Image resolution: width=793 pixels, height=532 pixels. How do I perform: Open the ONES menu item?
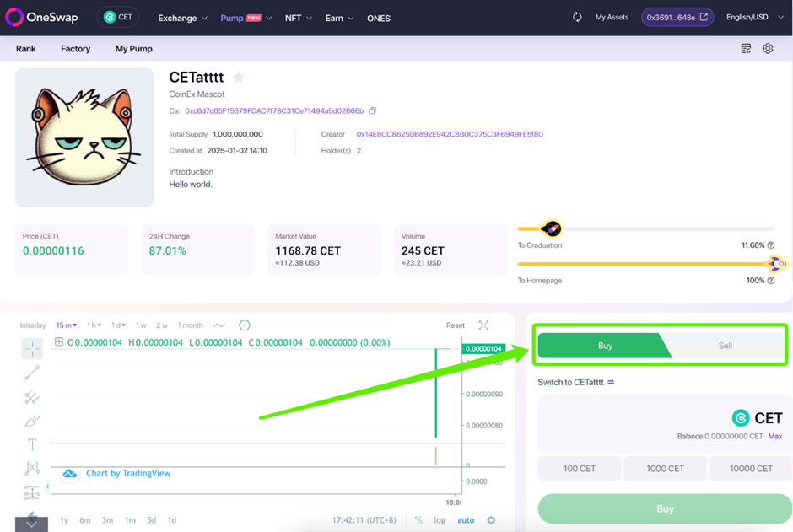click(x=378, y=19)
